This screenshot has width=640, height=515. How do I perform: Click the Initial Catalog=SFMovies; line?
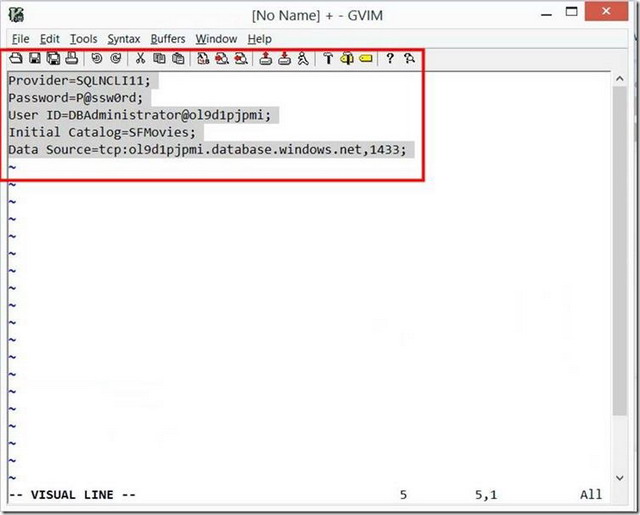pyautogui.click(x=102, y=132)
